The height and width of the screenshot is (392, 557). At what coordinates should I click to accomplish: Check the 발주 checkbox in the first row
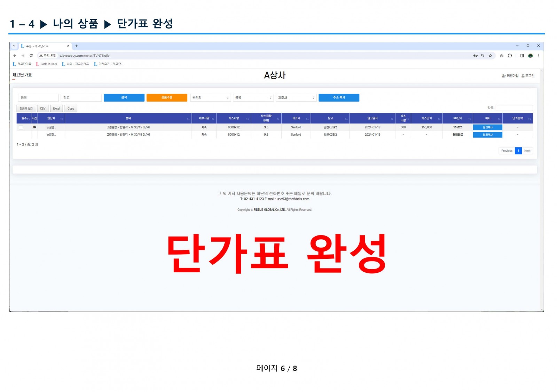21,127
